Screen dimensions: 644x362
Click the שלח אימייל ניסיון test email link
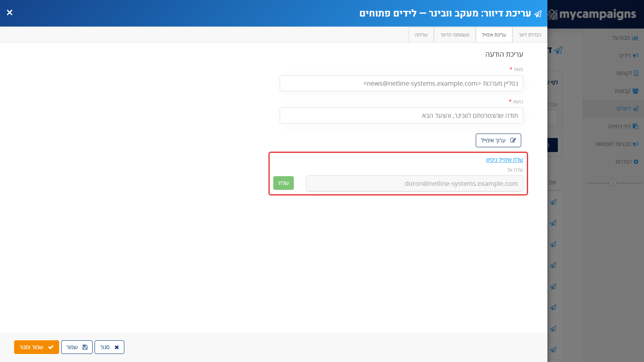click(505, 160)
